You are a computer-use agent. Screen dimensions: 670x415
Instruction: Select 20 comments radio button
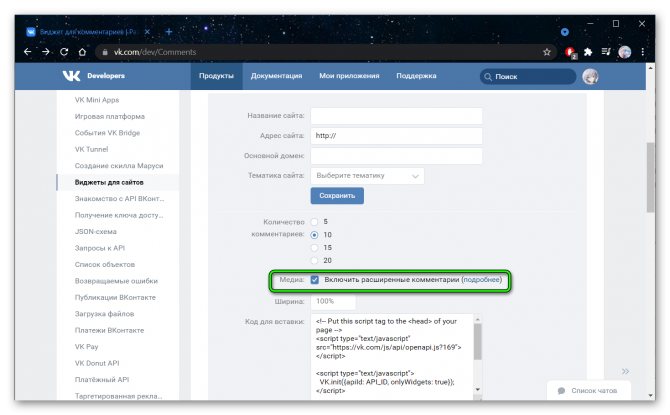click(x=314, y=260)
